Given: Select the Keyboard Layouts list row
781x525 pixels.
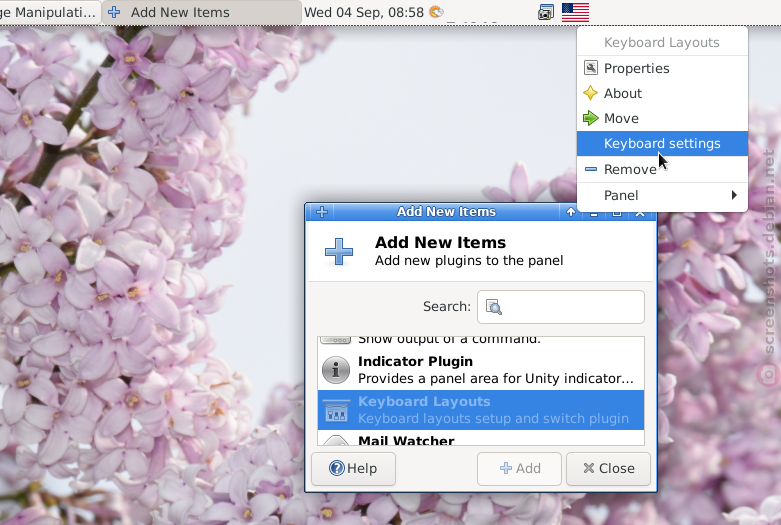Looking at the screenshot, I should click(x=481, y=410).
